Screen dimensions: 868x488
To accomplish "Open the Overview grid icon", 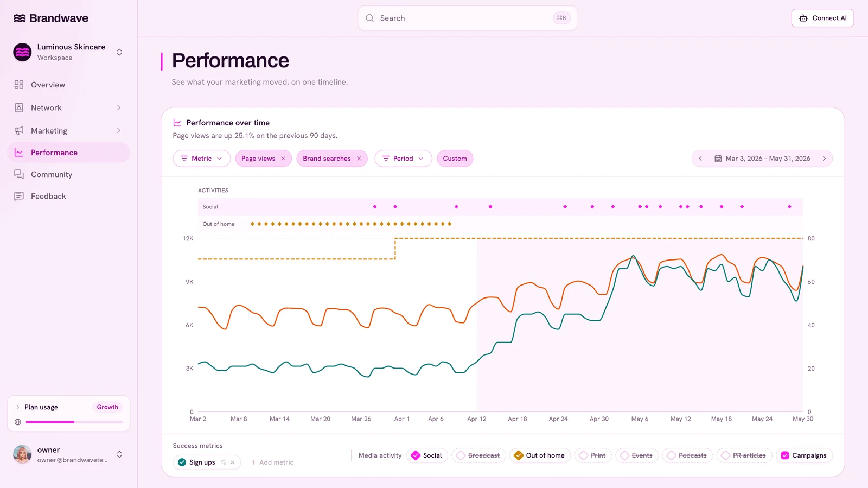I will pyautogui.click(x=19, y=85).
